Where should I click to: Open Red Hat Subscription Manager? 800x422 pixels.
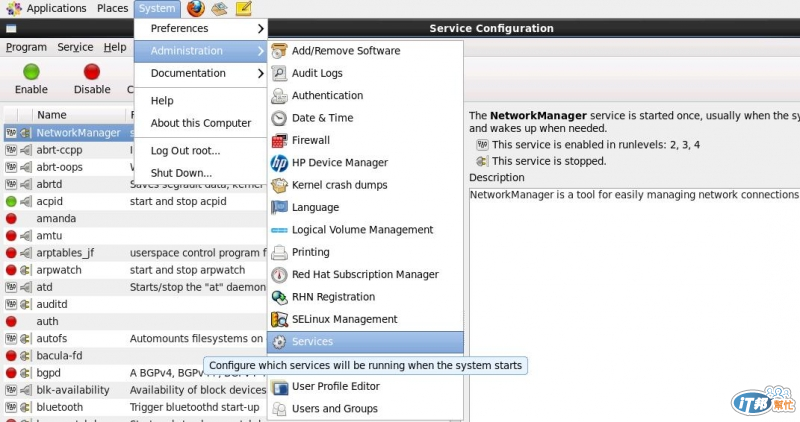point(365,274)
